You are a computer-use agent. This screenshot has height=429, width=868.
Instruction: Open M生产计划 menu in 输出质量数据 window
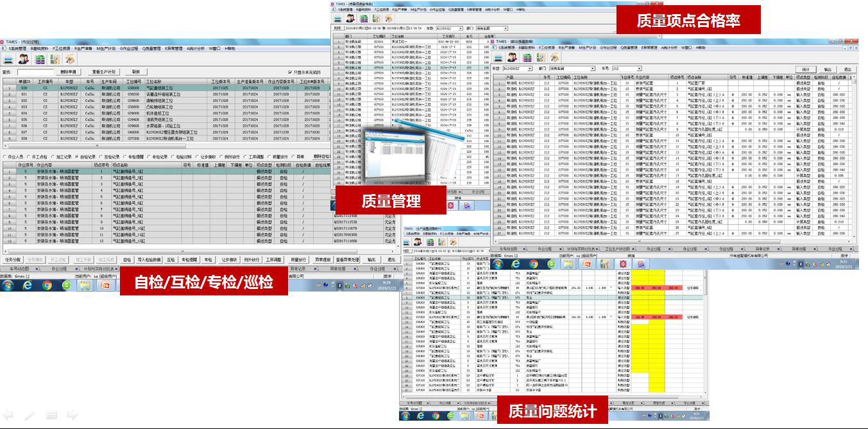(x=589, y=48)
